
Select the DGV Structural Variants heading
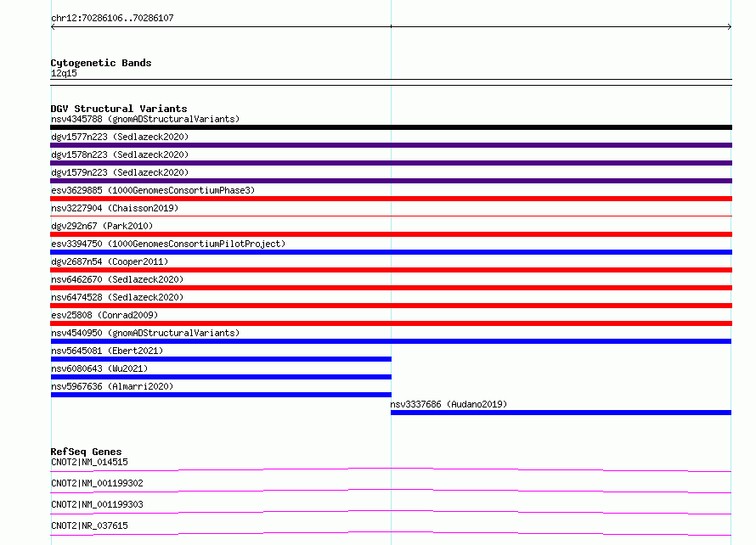click(x=119, y=109)
